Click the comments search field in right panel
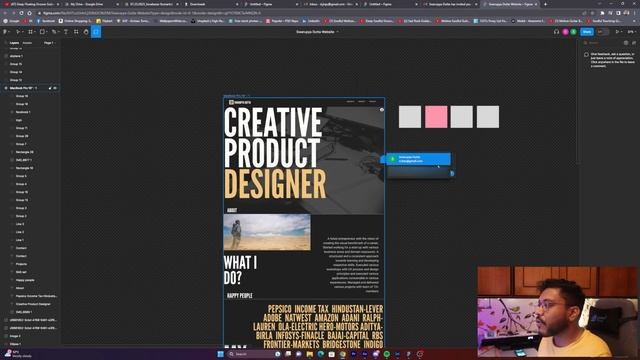640x360 pixels. (x=603, y=43)
